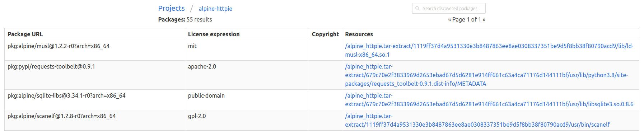Open the usr/bin/scanelf resource link
Image resolution: width=644 pixels, height=131 pixels.
pyautogui.click(x=477, y=120)
